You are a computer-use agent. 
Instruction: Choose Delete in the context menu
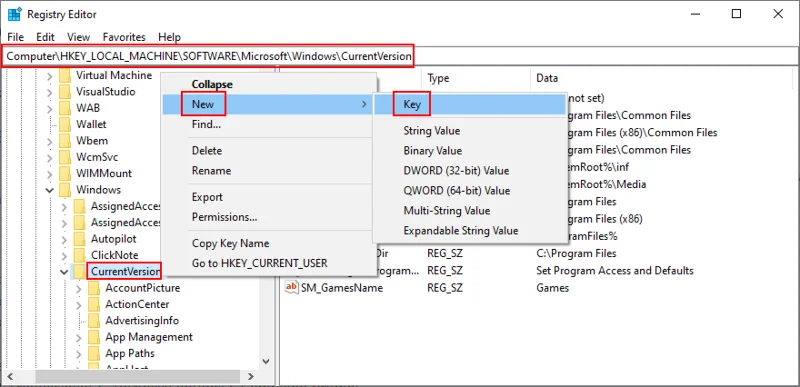[x=269, y=150]
